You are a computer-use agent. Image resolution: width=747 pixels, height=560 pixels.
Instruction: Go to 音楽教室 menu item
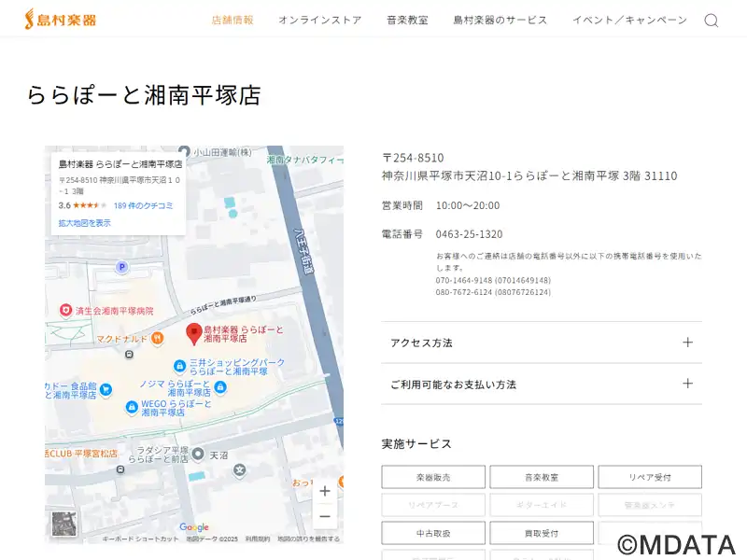coord(408,20)
